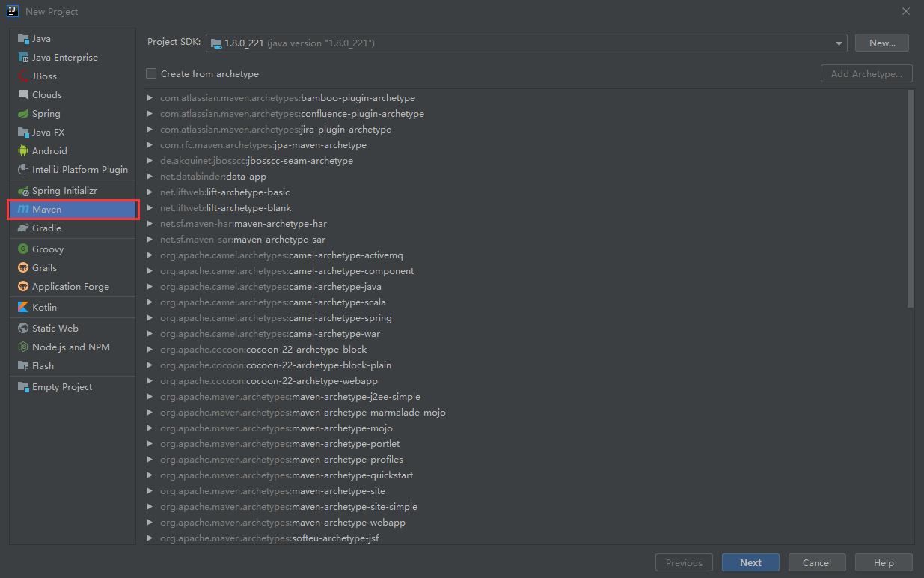Select the Android label in the project type list

tap(49, 151)
